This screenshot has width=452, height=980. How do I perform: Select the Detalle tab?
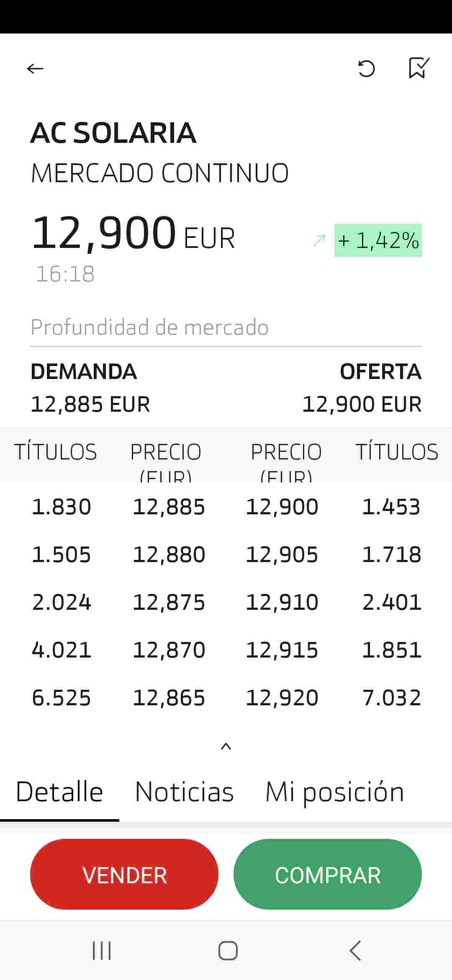coord(59,792)
